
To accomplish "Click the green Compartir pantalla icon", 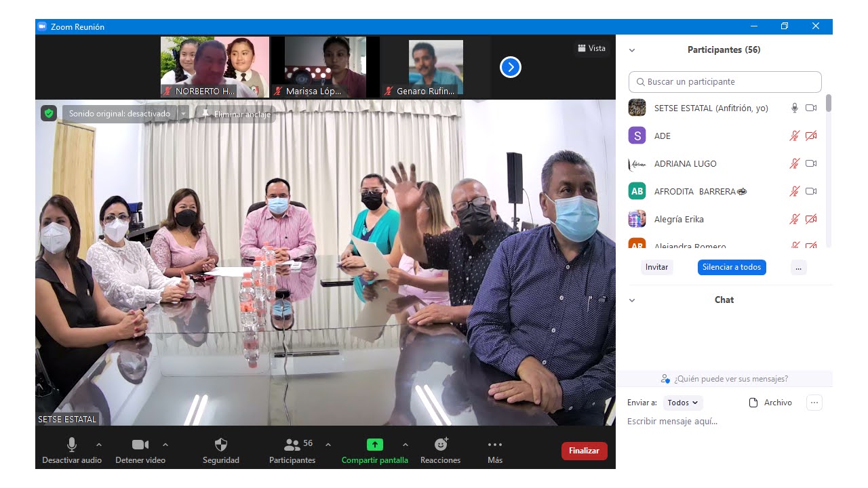I will click(x=375, y=445).
